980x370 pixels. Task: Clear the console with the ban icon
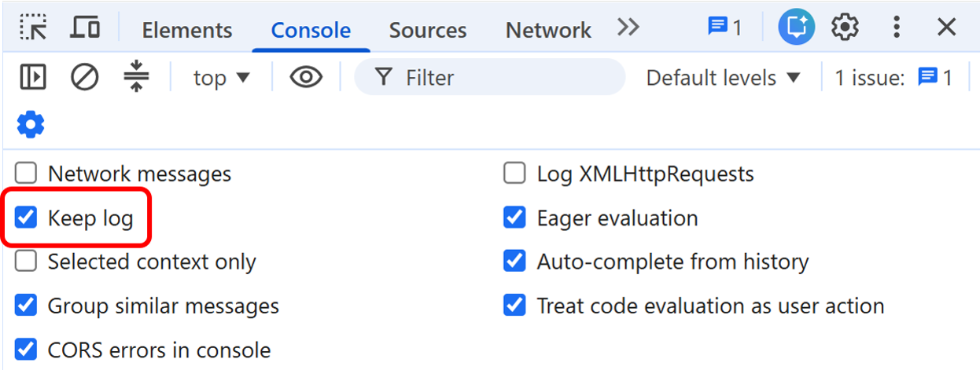84,77
